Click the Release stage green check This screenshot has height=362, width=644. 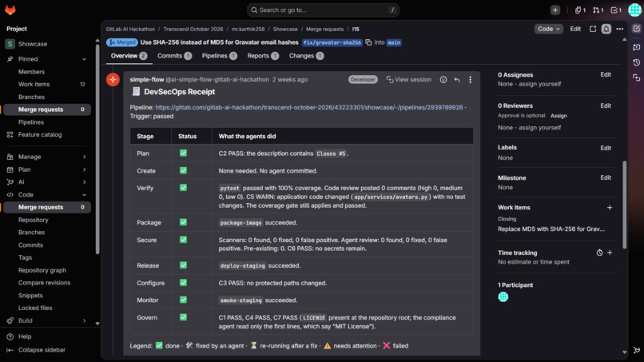(x=183, y=265)
